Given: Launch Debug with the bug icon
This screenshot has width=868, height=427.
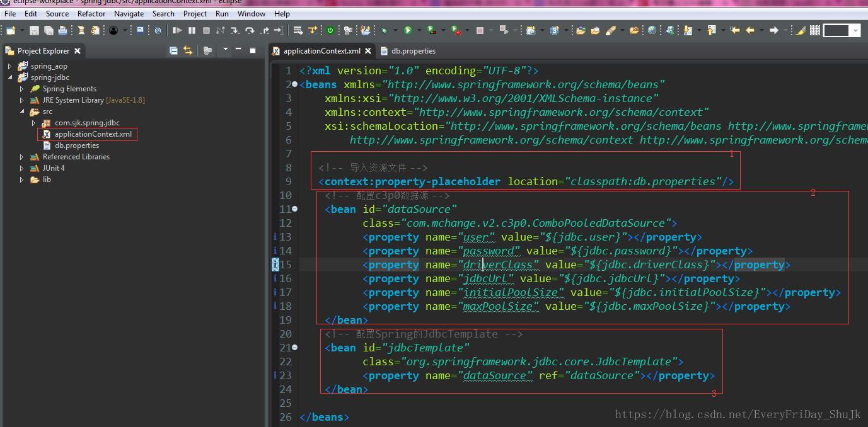Looking at the screenshot, I should [x=383, y=30].
